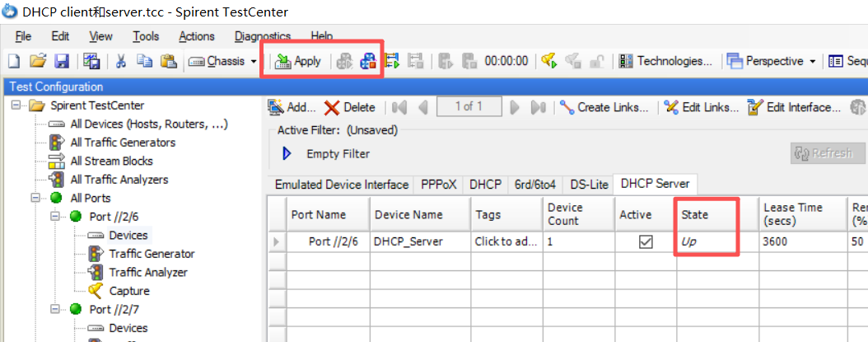Select the DHCP Server tab

tap(655, 184)
